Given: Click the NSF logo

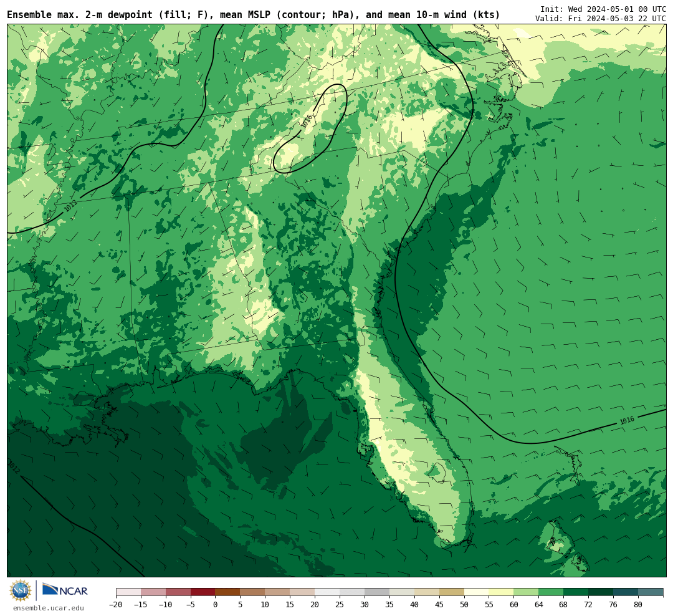Looking at the screenshot, I should pos(21,590).
